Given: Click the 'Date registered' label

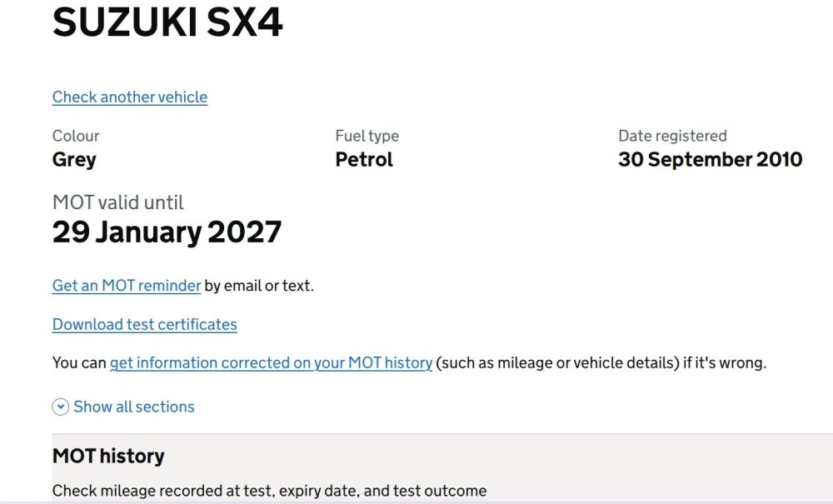Looking at the screenshot, I should click(672, 136).
